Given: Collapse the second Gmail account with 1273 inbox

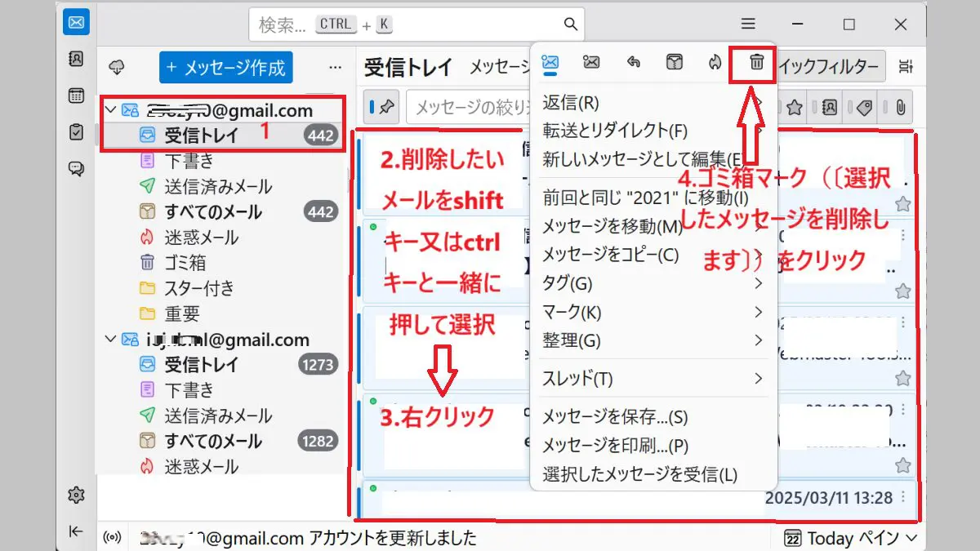Looking at the screenshot, I should click(x=111, y=340).
